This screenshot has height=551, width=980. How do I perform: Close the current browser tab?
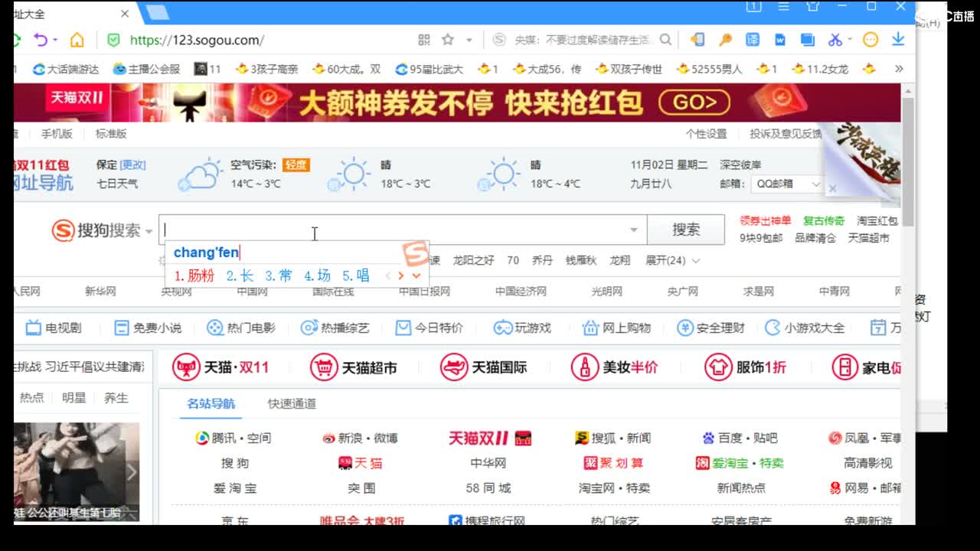[126, 12]
